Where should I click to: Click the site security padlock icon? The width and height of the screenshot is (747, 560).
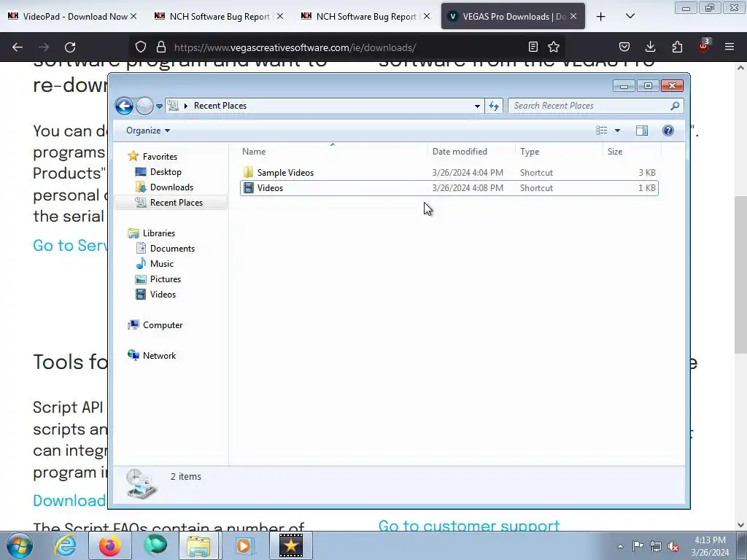(x=161, y=47)
